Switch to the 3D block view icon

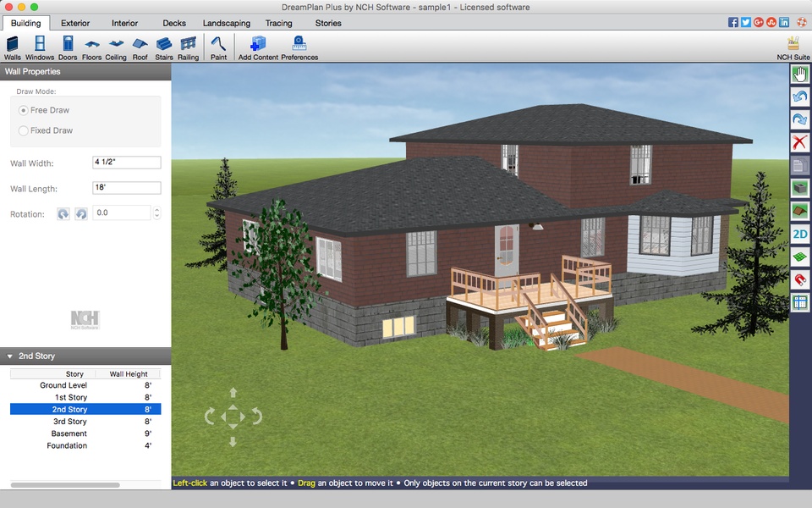799,188
